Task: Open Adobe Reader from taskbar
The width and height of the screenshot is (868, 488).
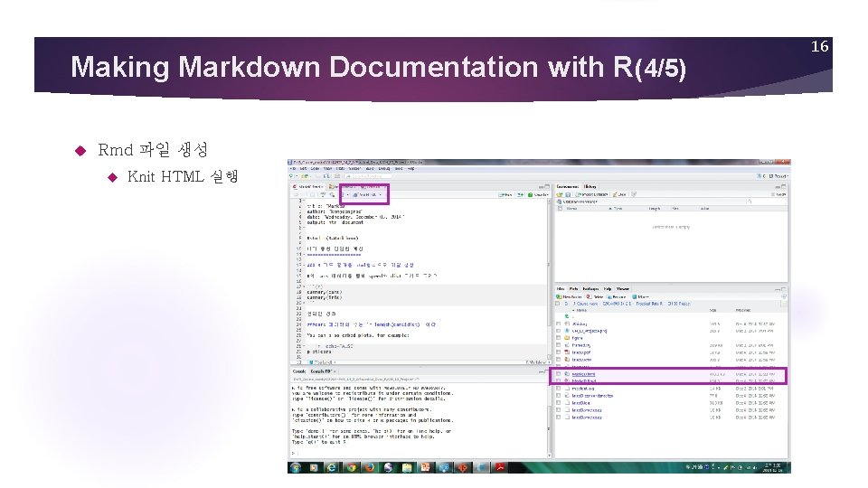Action: coord(499,467)
